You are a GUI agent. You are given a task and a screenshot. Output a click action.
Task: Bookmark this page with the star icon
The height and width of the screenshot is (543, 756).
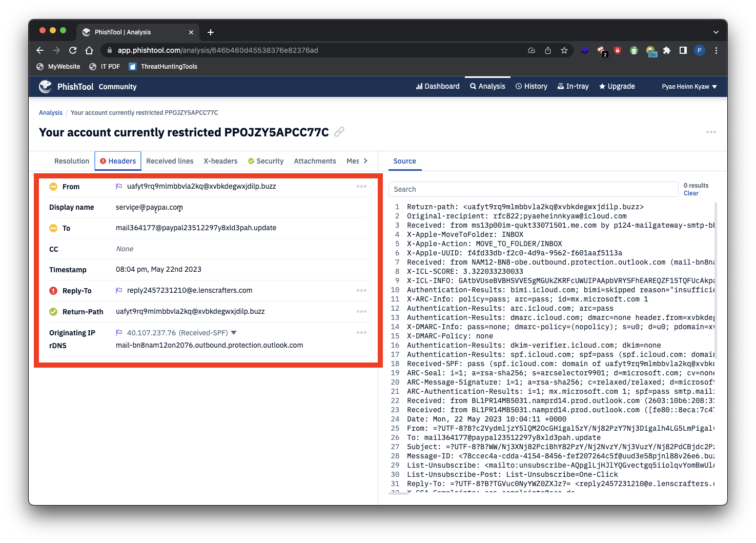coord(564,50)
